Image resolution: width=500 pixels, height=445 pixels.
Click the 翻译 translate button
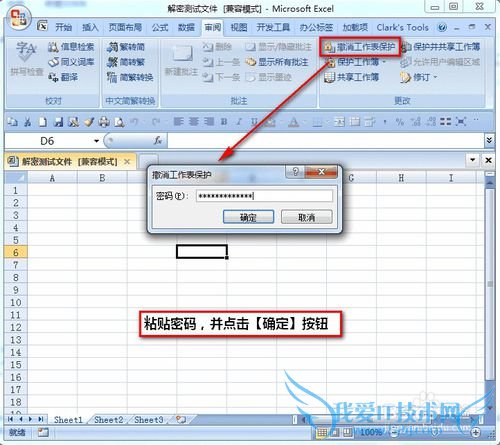coord(63,77)
